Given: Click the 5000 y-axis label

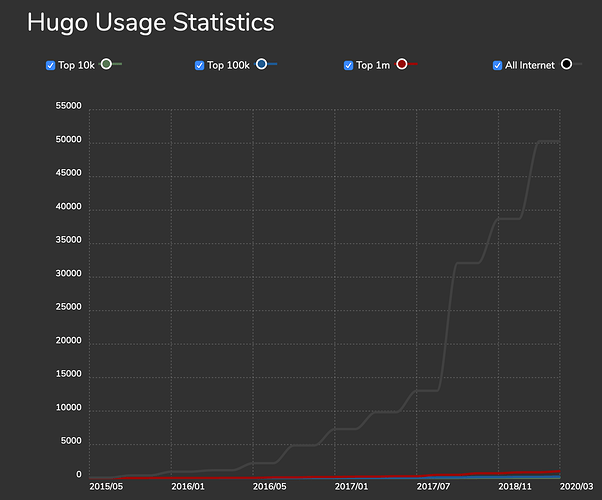Looking at the screenshot, I should click(x=71, y=441).
